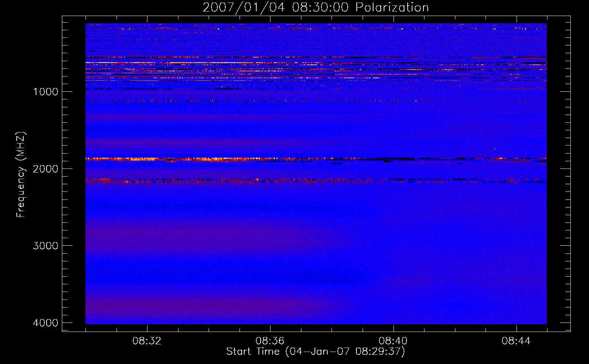Click the 08:36 time tick label
The image size is (589, 364).
(270, 341)
